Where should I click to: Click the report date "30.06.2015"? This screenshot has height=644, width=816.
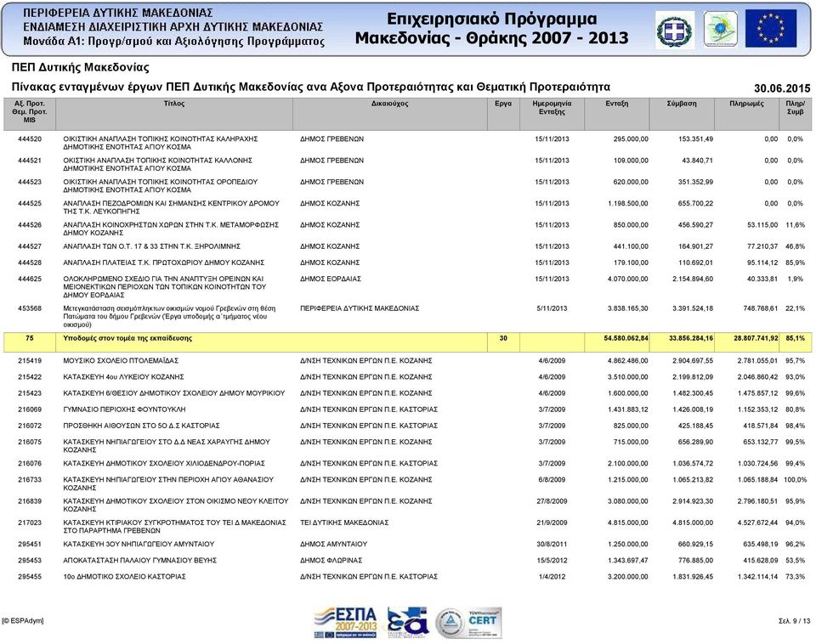coord(782,88)
